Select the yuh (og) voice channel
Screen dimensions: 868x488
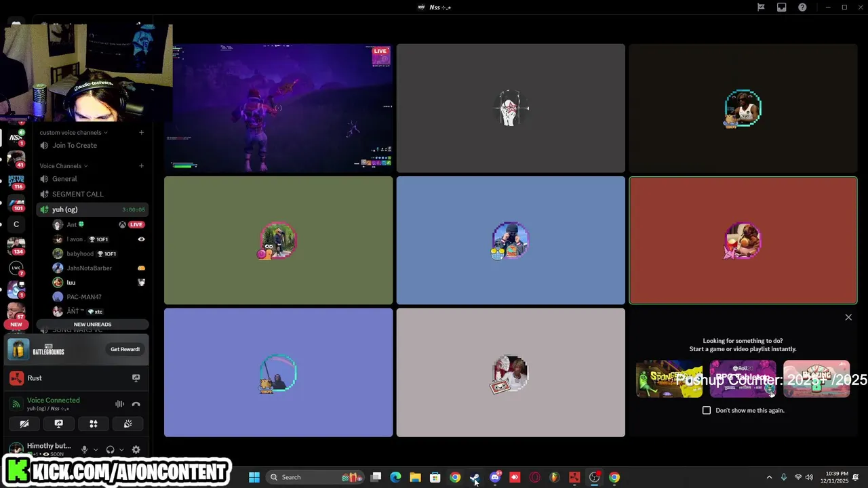(x=92, y=209)
